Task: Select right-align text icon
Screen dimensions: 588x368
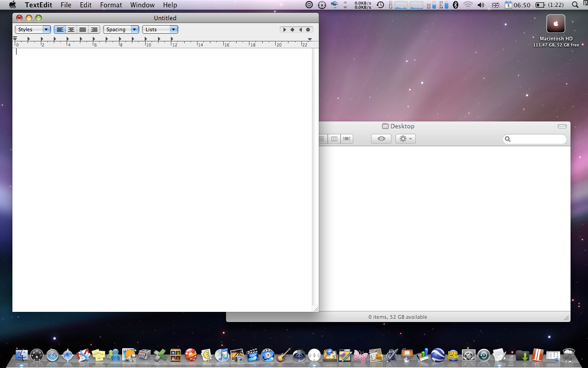Action: 94,29
